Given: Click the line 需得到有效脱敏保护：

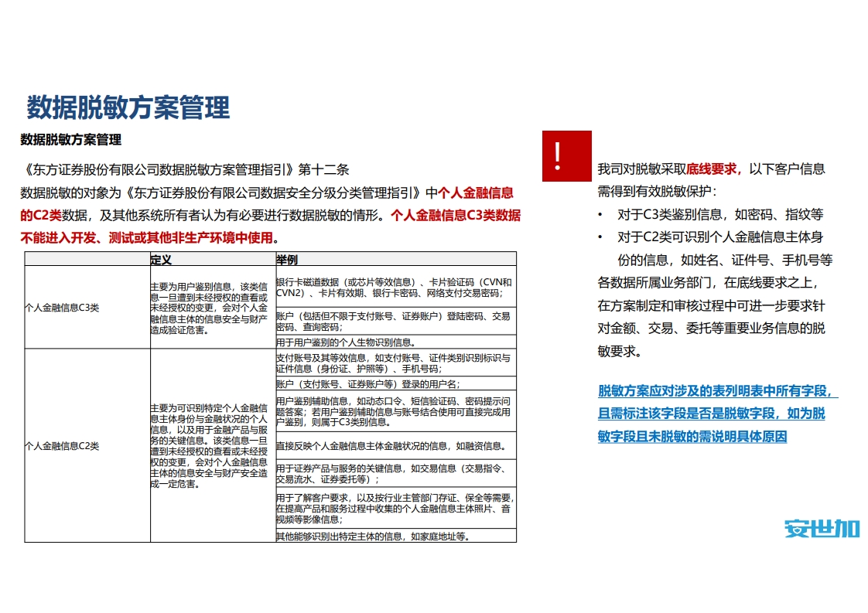Looking at the screenshot, I should point(657,192).
